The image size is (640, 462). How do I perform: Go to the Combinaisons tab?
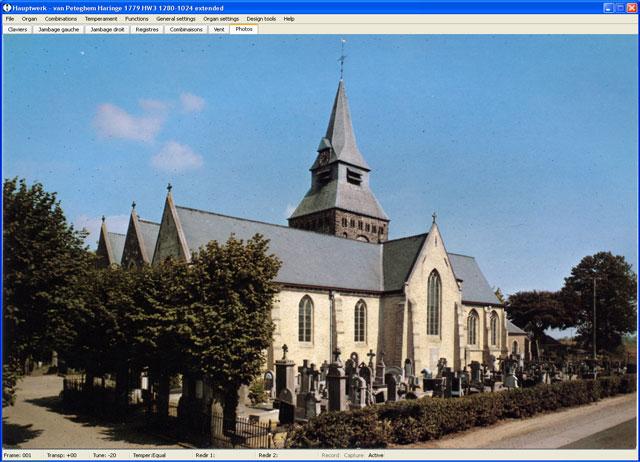tap(186, 29)
